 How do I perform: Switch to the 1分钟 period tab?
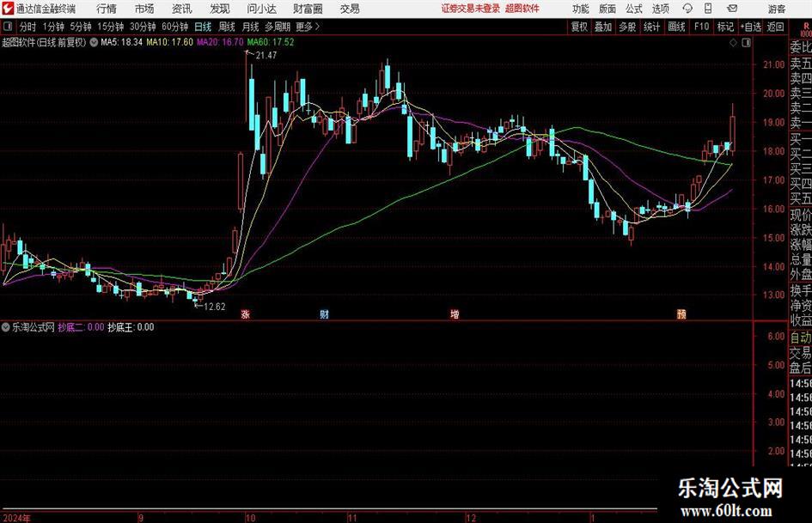(x=52, y=27)
